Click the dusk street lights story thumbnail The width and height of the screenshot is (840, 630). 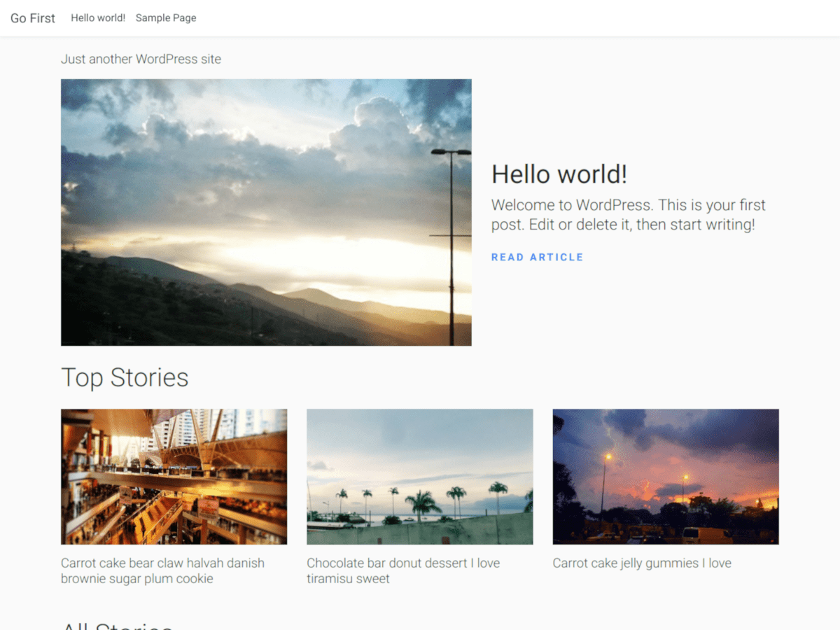click(x=665, y=477)
